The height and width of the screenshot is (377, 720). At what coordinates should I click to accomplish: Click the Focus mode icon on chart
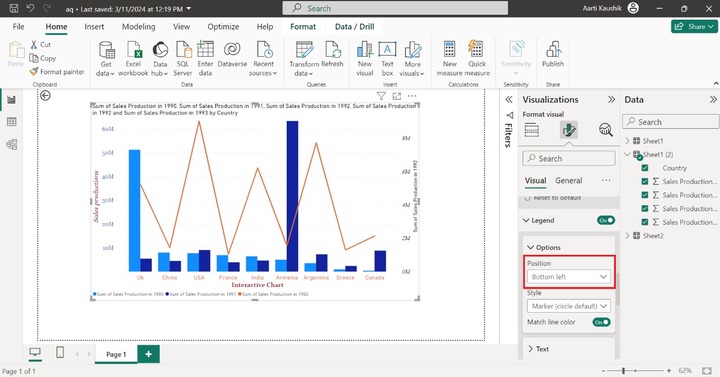click(397, 96)
